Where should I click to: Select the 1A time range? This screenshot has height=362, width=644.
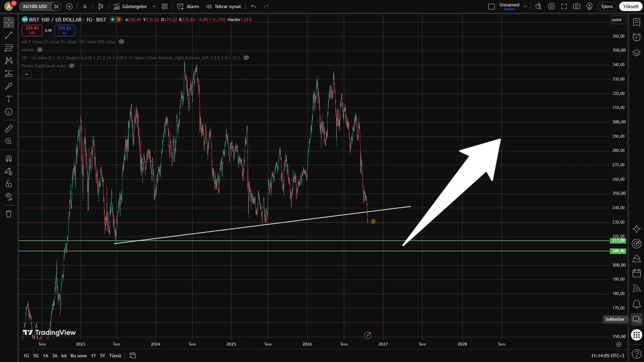46,356
